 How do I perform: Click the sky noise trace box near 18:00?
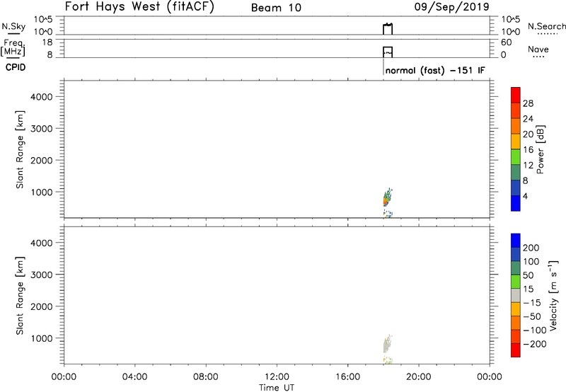388,29
